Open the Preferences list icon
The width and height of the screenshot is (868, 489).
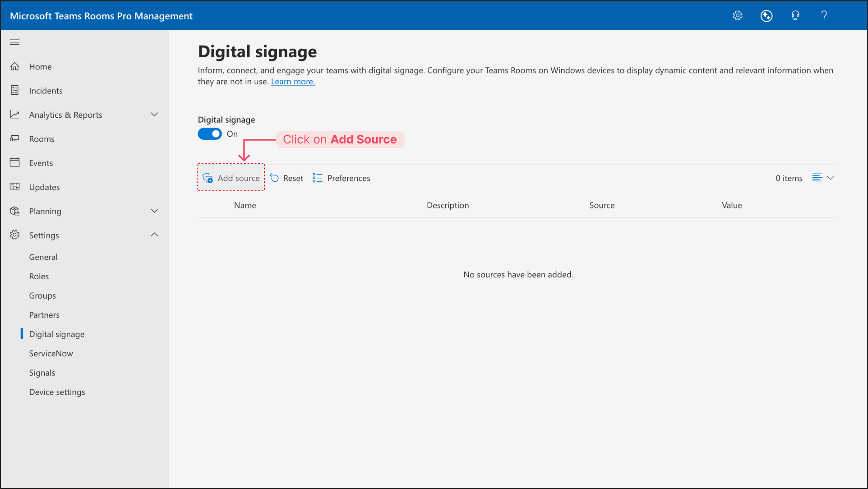[318, 178]
